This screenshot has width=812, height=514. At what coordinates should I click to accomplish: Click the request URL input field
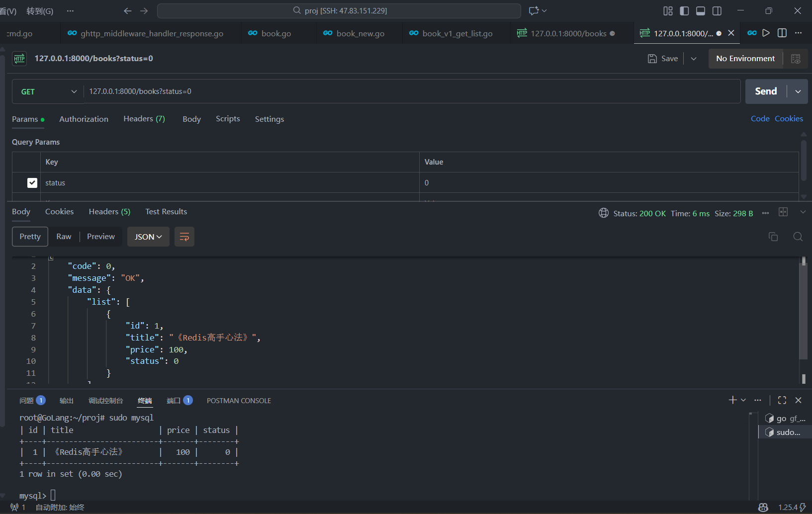[x=412, y=91]
